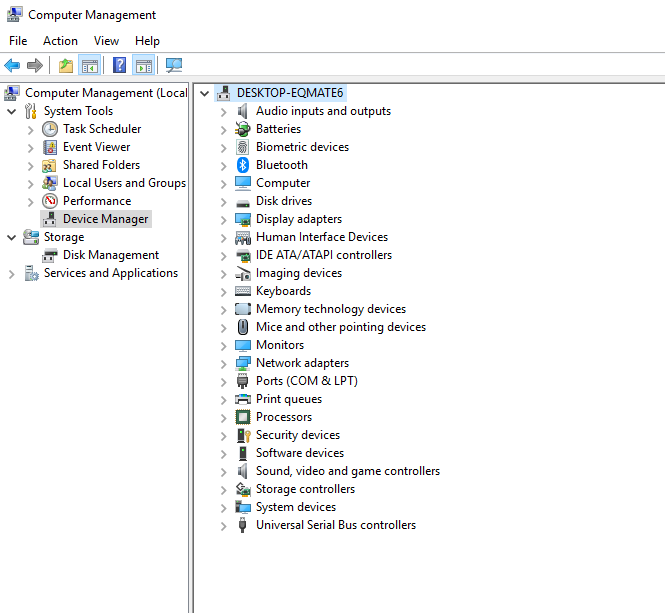Click the Mice and other pointing devices icon
Screen dimensions: 665x613
243,327
